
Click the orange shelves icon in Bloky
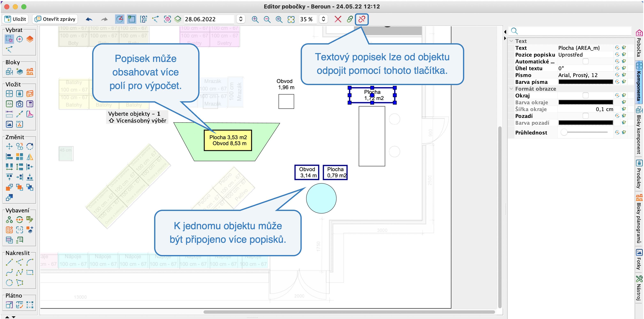30,72
